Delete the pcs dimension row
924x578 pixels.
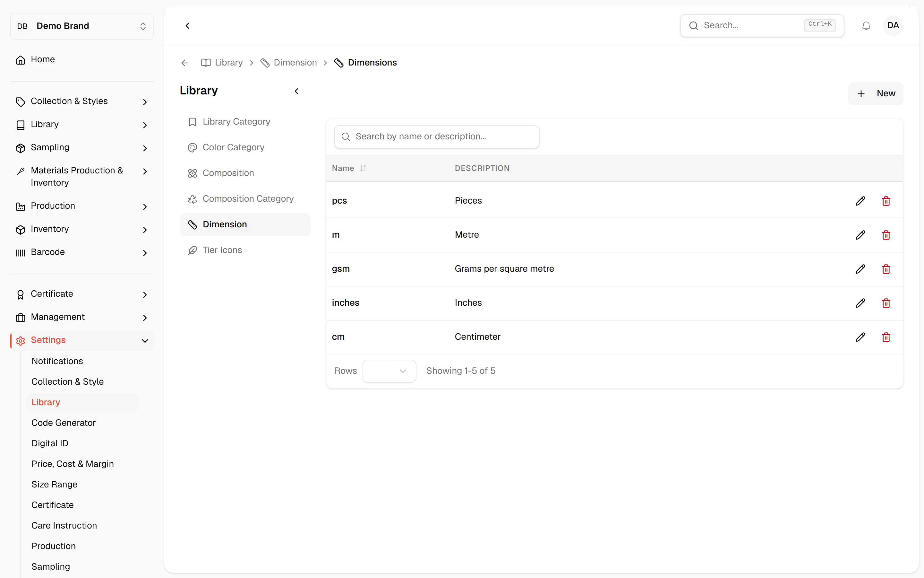pos(886,201)
